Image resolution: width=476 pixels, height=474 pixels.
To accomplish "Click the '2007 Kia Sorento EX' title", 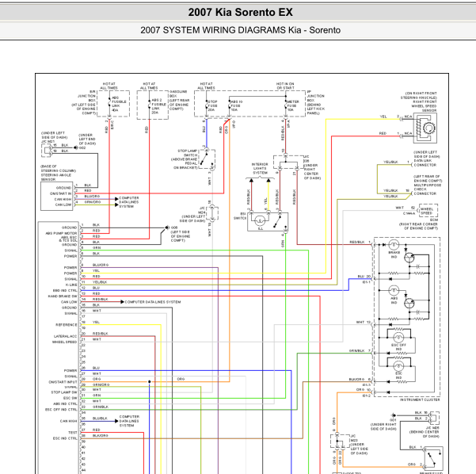I will [x=240, y=13].
